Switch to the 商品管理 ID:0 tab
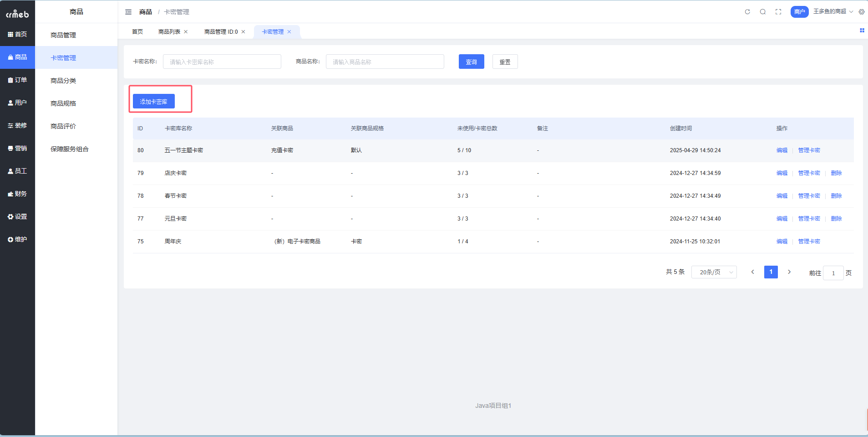The height and width of the screenshot is (437, 868). (x=221, y=32)
